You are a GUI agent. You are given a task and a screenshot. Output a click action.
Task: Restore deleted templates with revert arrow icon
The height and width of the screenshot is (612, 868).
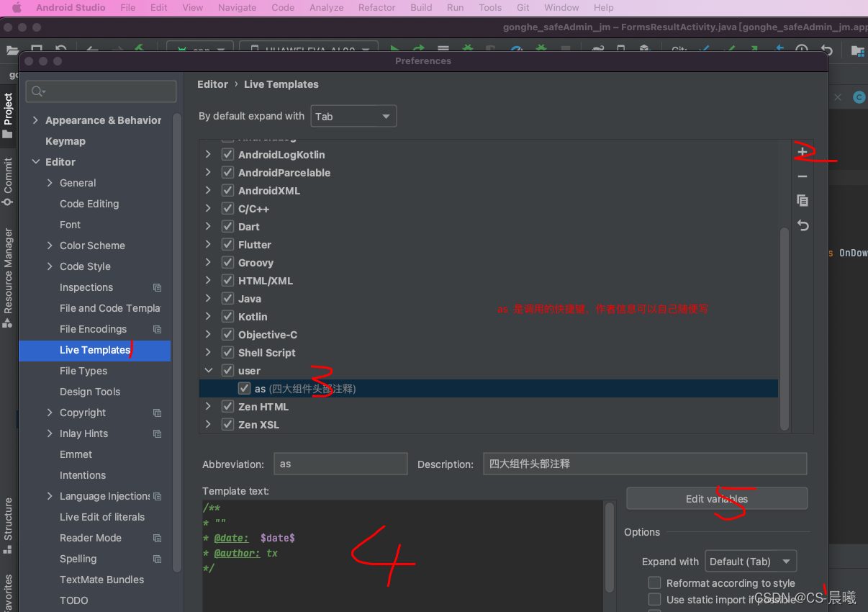click(x=803, y=225)
